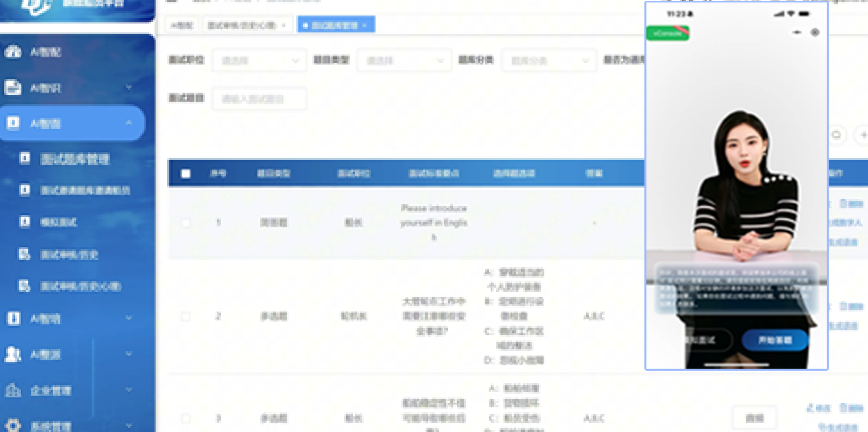Check the checkbox for row 3
The height and width of the screenshot is (432, 868).
coord(185,418)
